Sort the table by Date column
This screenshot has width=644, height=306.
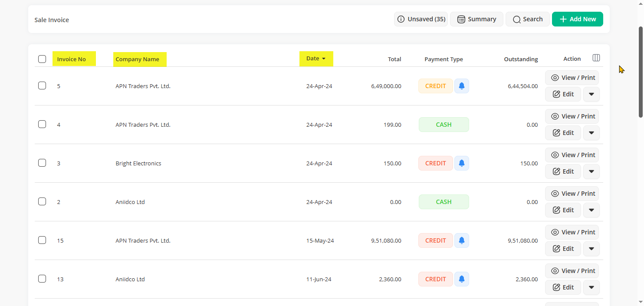315,59
